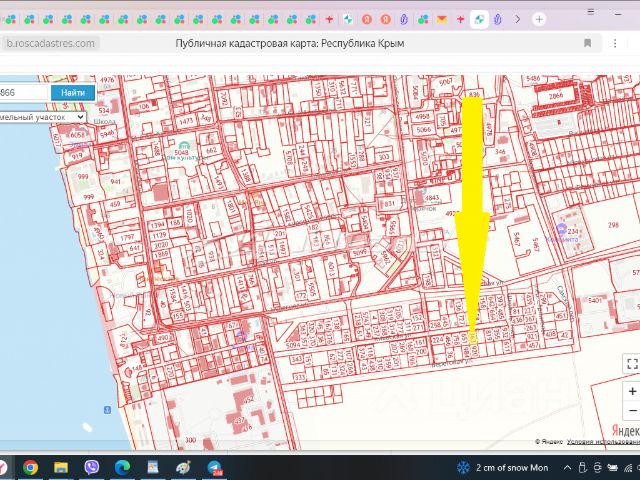Click the Найти search button

(72, 93)
